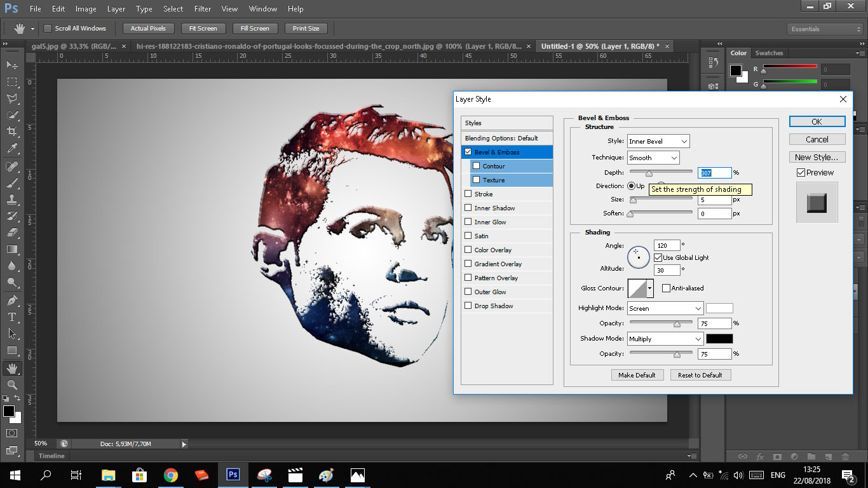Expand the Highlight Mode dropdown
Viewport: 868px width, 488px height.
coord(665,308)
